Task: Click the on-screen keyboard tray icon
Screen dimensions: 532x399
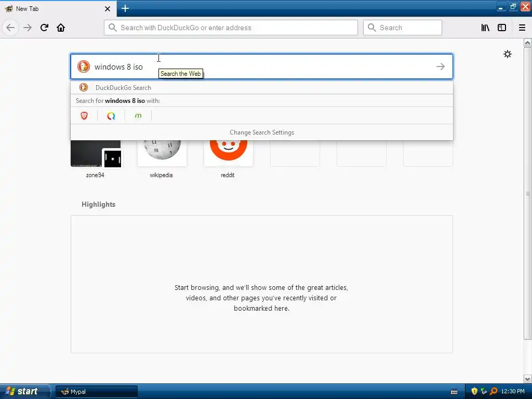Action: tap(454, 392)
